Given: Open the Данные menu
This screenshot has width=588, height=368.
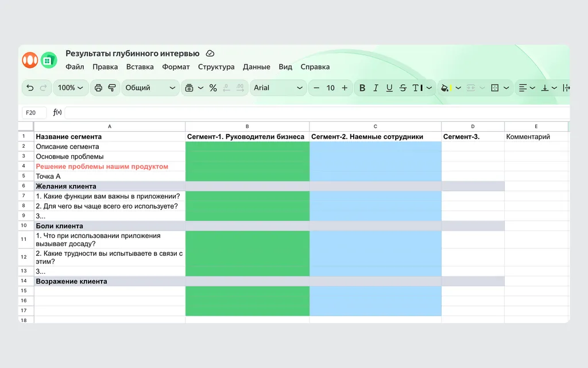Looking at the screenshot, I should click(257, 67).
